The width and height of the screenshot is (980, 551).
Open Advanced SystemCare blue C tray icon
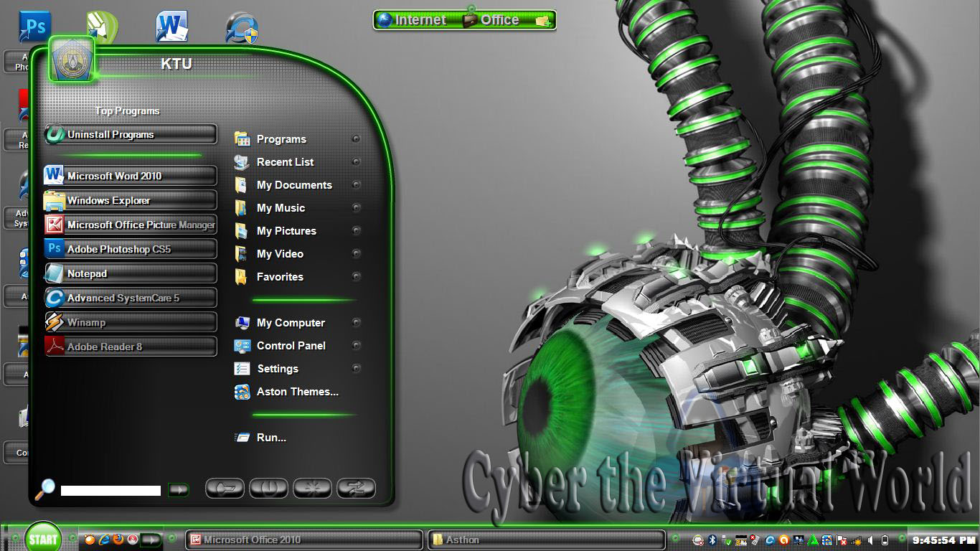770,540
